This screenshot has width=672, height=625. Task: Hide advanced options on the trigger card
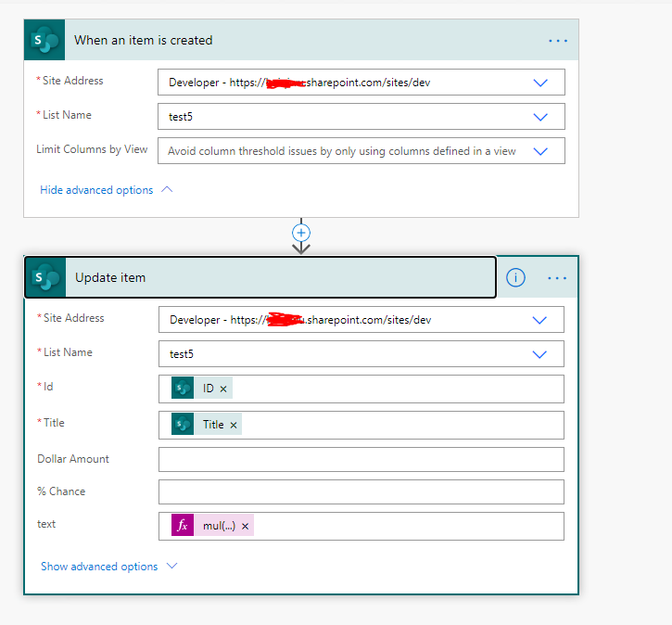point(106,190)
